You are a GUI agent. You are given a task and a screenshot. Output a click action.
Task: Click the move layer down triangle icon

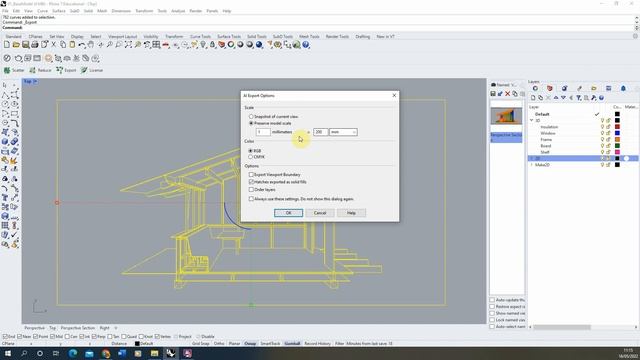coord(563,98)
